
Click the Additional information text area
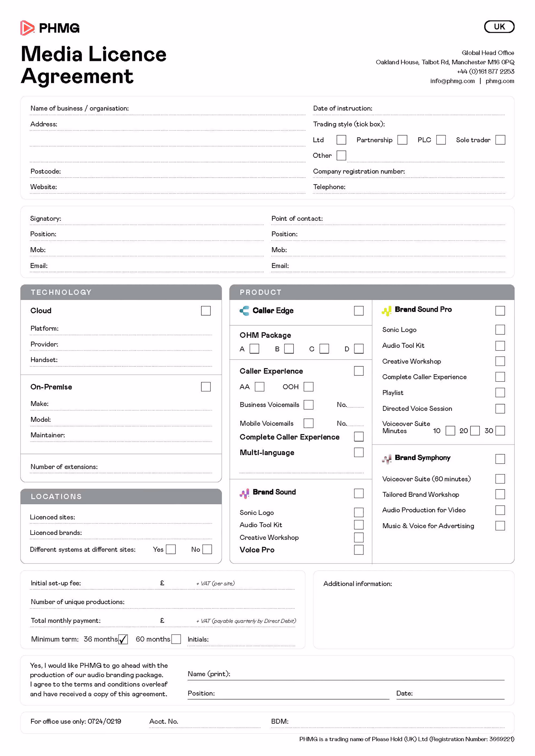[x=414, y=616]
